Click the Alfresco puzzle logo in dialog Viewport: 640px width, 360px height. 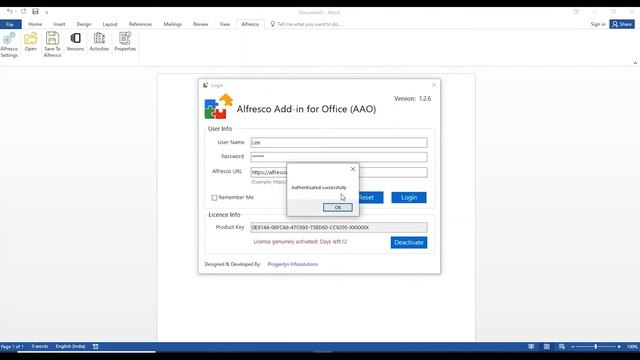click(218, 107)
